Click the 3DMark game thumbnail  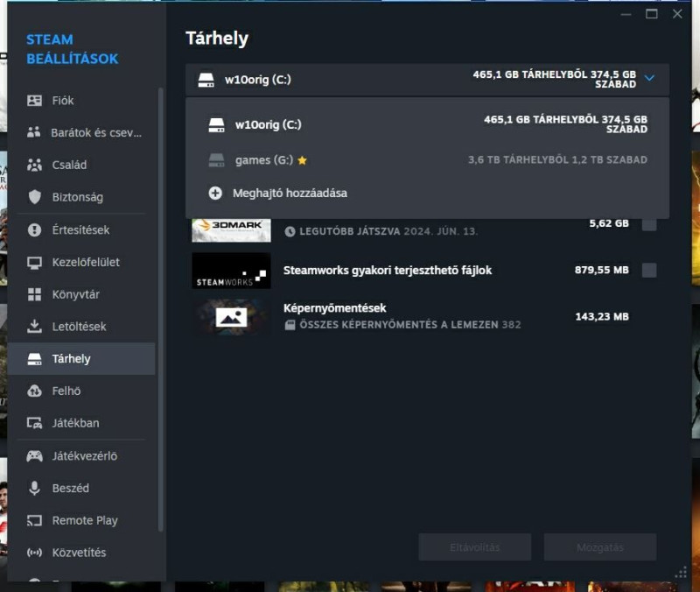(x=231, y=230)
